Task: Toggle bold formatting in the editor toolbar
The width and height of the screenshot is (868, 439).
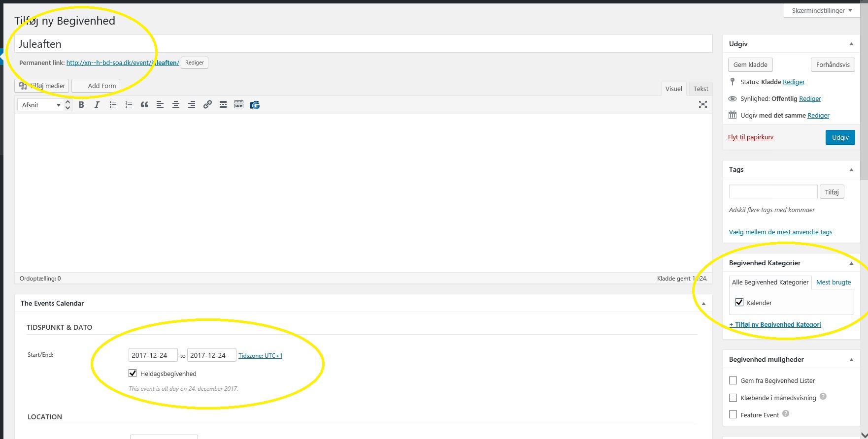Action: (x=81, y=105)
